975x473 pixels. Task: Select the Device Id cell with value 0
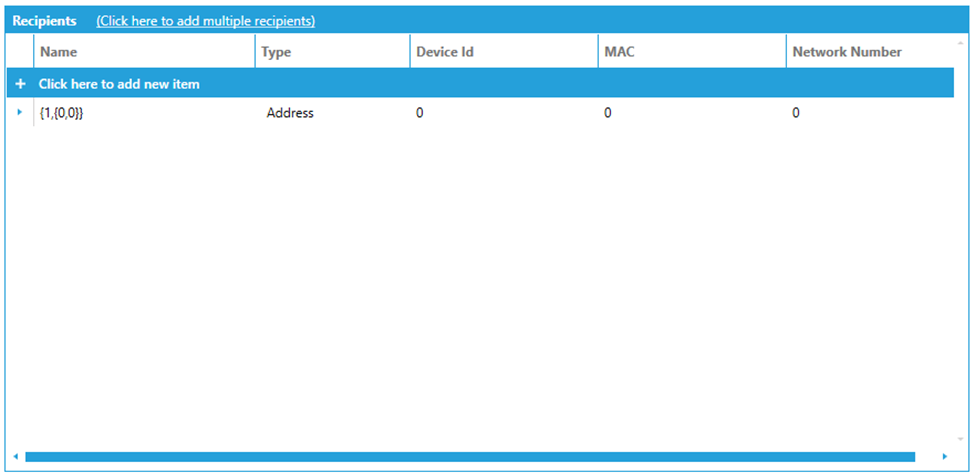tap(420, 113)
